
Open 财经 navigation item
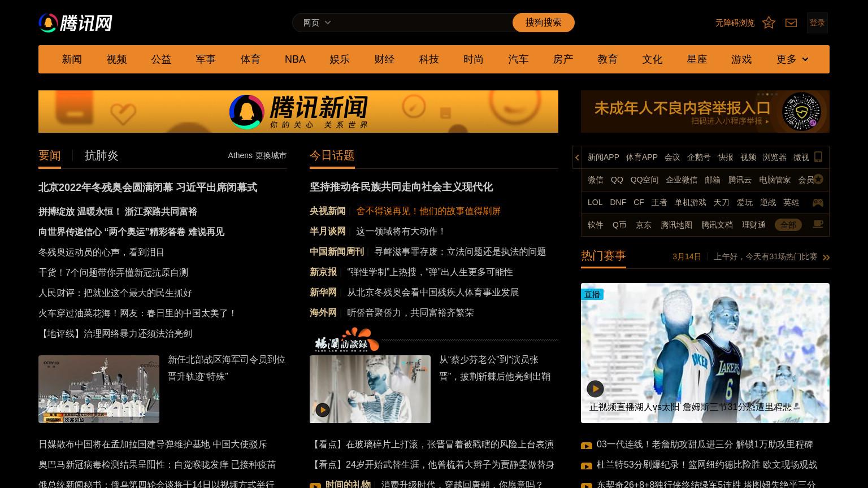point(384,59)
